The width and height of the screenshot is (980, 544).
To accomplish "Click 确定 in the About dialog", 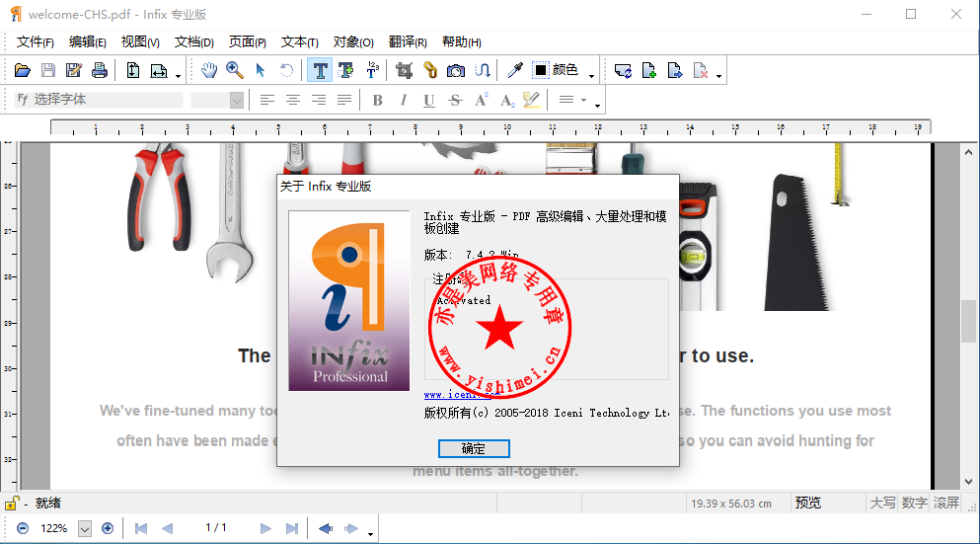I will [x=474, y=448].
